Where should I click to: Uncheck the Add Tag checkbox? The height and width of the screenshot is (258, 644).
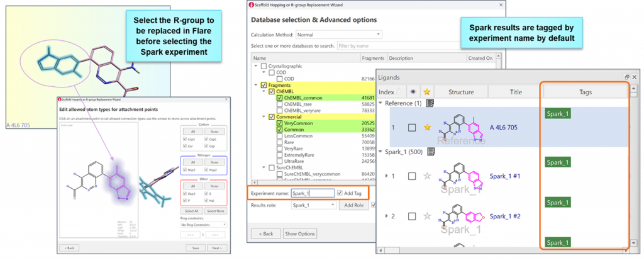tap(340, 193)
